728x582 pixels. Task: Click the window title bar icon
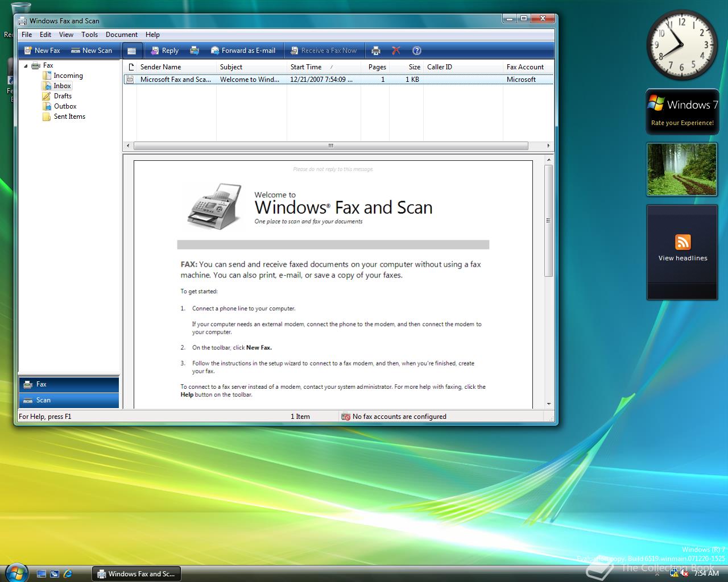[x=22, y=21]
